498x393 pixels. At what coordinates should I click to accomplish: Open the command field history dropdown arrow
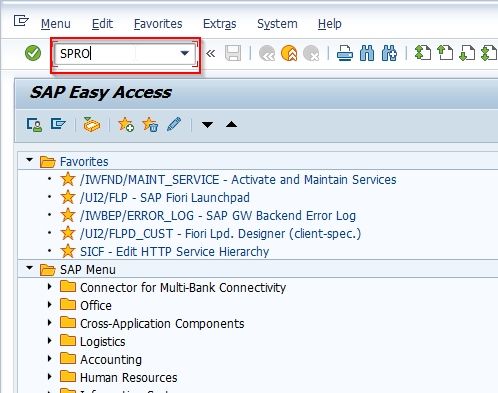pos(185,53)
